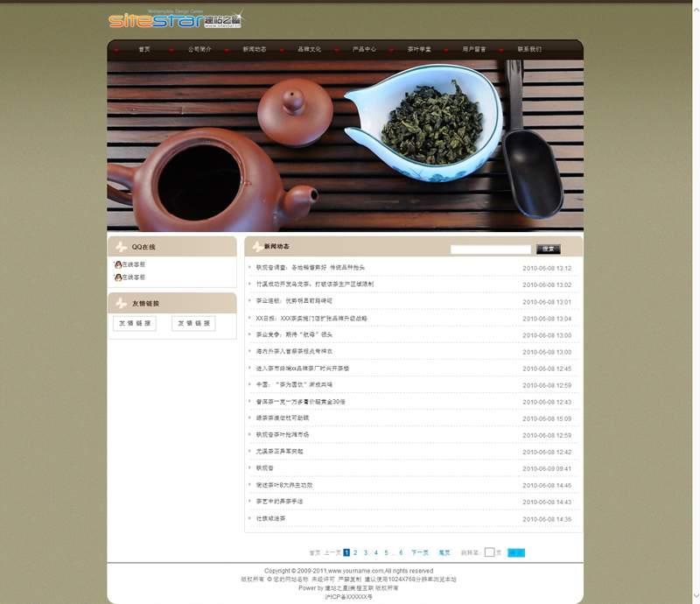The width and height of the screenshot is (700, 604).
Task: Click the black 搜索 search button
Action: 548,249
